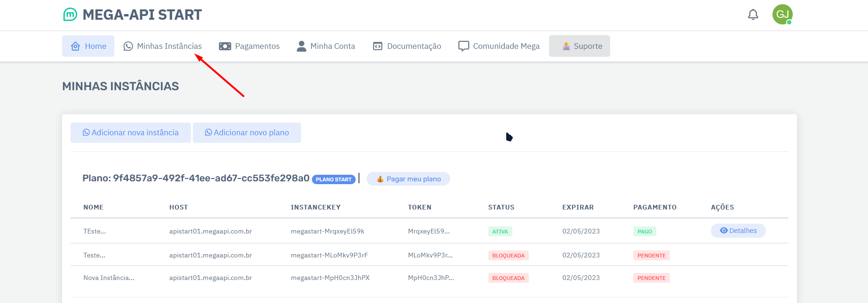Click the WhatsApp icon beside Minhas Instâncias

click(x=128, y=46)
